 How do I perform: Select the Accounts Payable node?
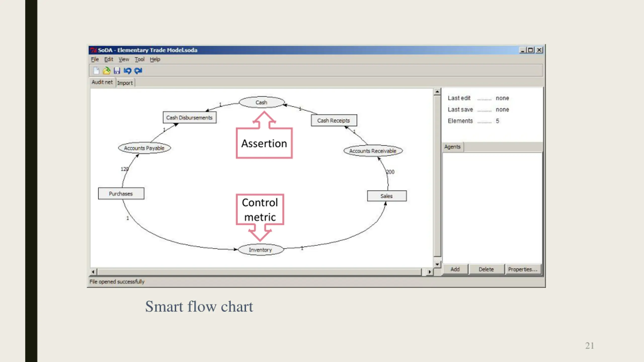click(144, 148)
